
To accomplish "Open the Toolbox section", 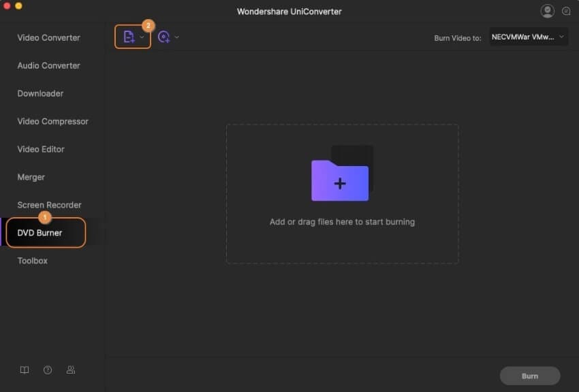I will (33, 261).
